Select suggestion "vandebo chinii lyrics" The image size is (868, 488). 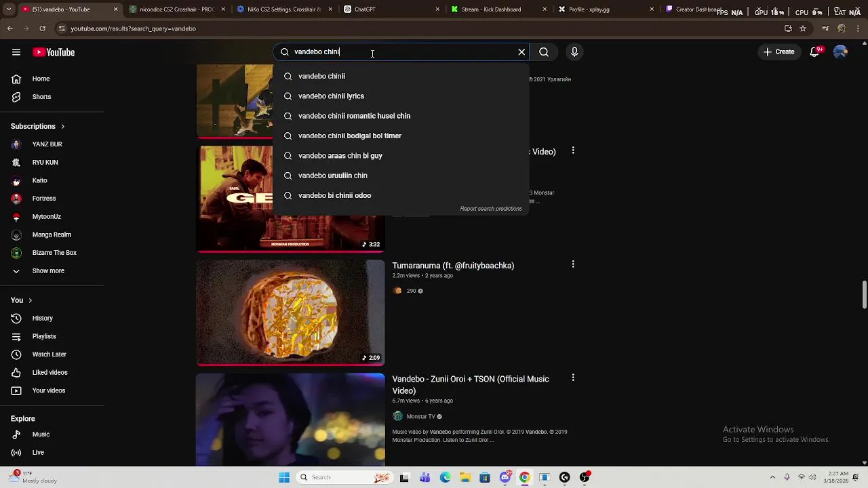click(x=401, y=96)
